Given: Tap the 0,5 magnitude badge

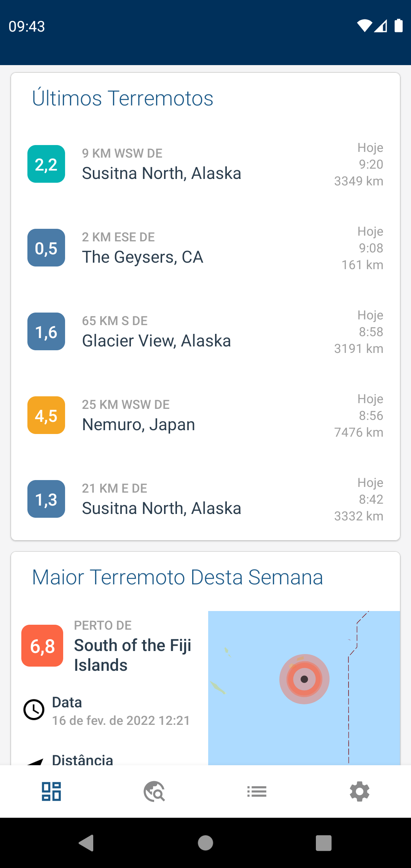Looking at the screenshot, I should (x=46, y=248).
